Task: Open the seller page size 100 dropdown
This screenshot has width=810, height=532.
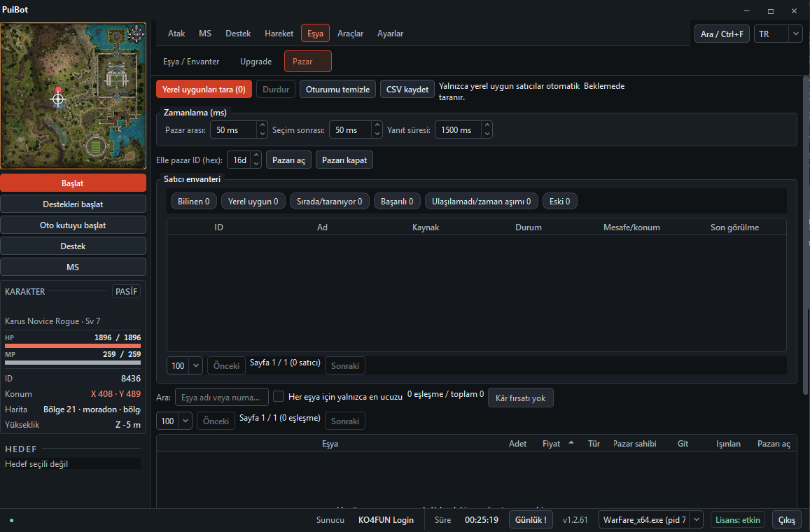Action: [184, 365]
